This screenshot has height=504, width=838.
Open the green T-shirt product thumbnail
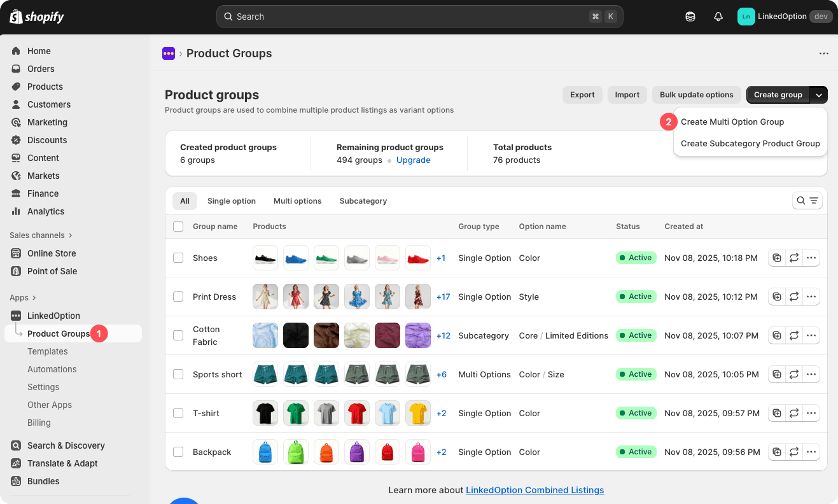point(296,413)
